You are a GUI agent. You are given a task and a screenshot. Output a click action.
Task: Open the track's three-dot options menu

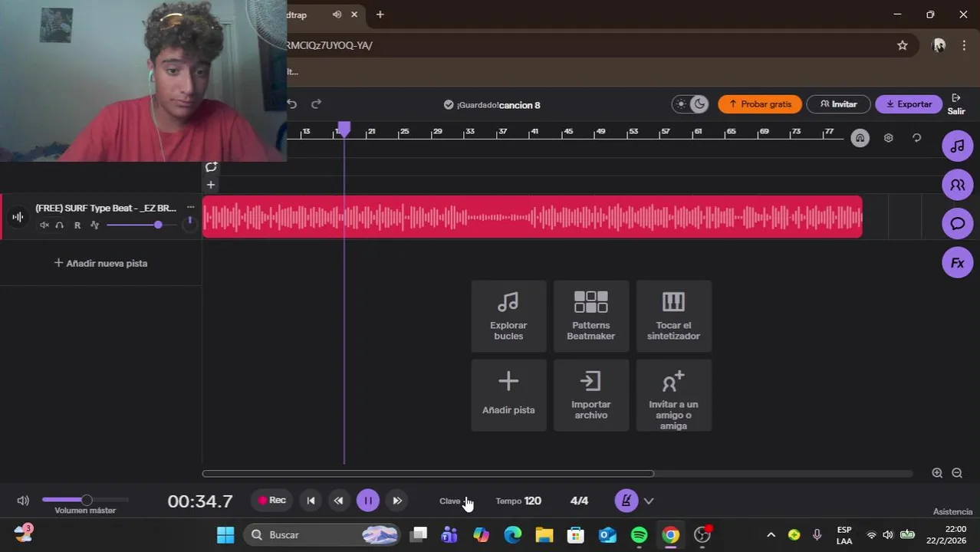tap(190, 208)
